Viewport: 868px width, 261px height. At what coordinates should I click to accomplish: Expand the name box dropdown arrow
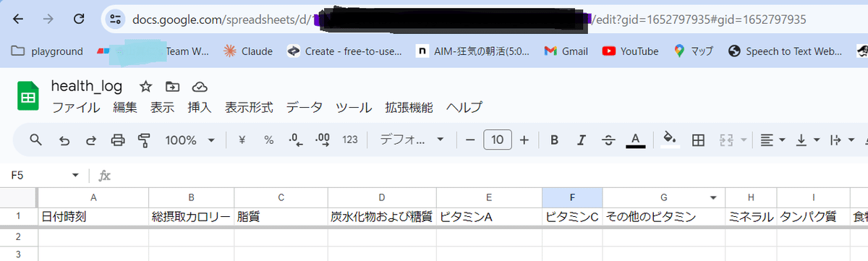tap(75, 175)
